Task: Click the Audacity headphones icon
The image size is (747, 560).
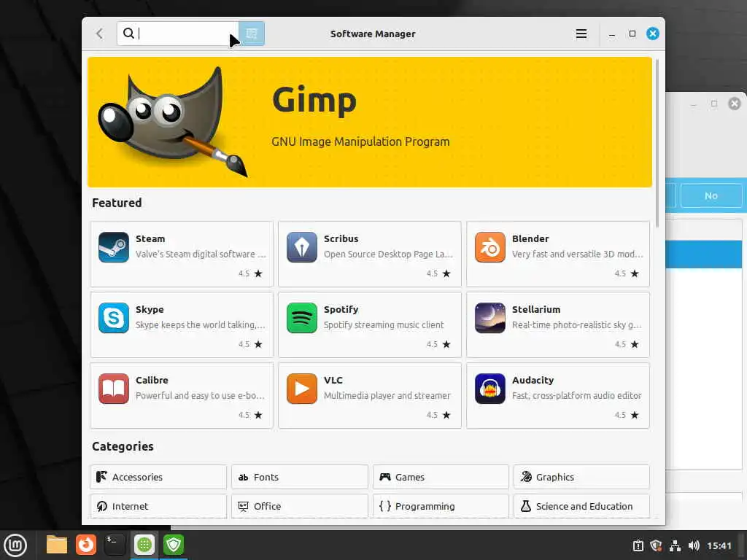Action: pyautogui.click(x=489, y=389)
